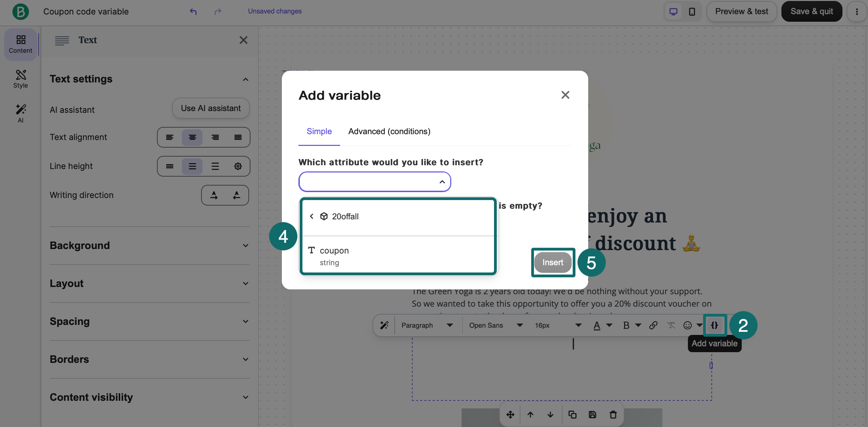
Task: Switch to mobile preview icon
Action: coord(692,11)
